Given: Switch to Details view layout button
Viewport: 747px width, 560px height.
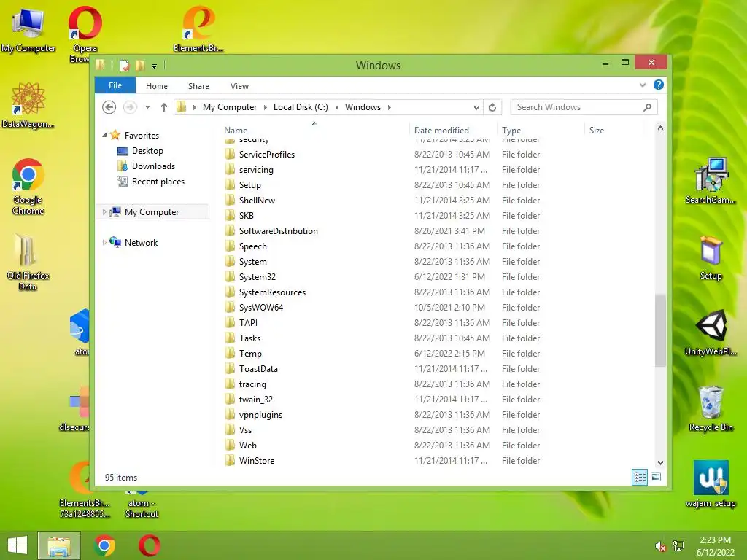Looking at the screenshot, I should [x=639, y=477].
